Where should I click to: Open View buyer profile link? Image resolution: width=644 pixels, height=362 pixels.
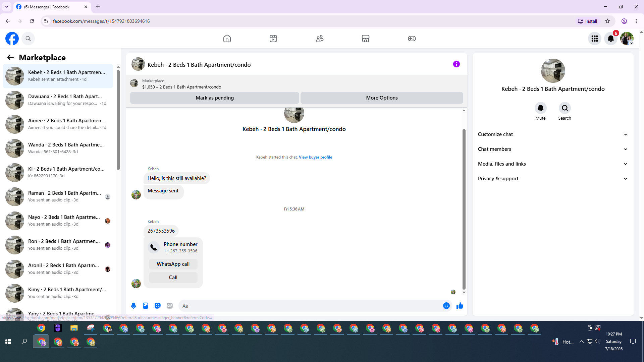315,157
